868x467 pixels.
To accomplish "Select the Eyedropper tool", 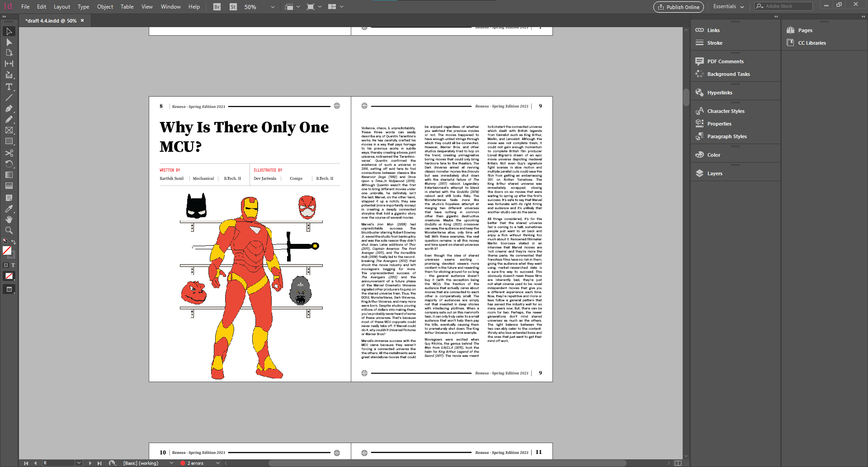I will pos(9,209).
